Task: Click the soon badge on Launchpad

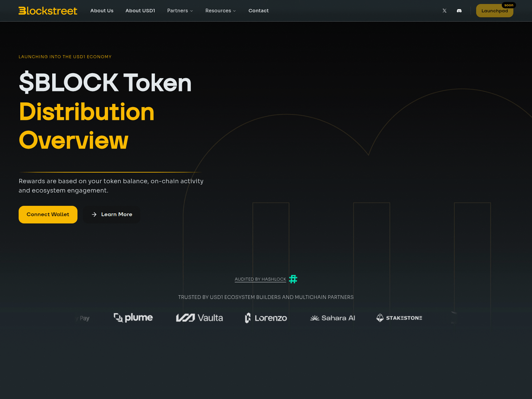Action: (509, 5)
